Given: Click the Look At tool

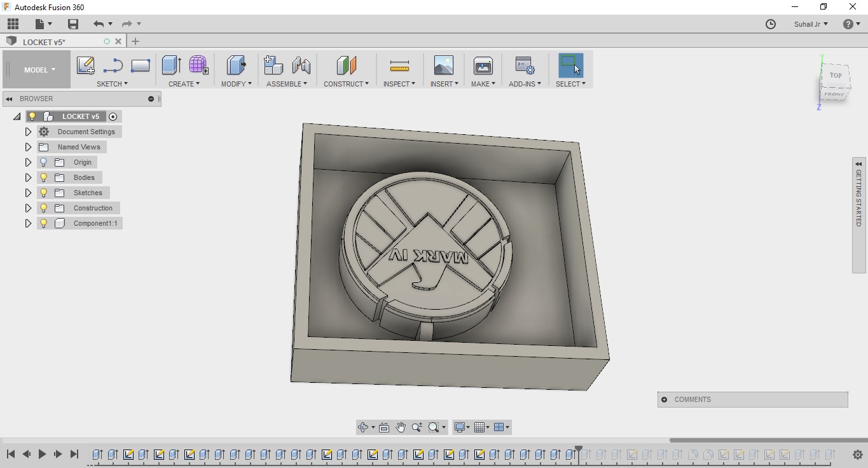Looking at the screenshot, I should (x=384, y=427).
